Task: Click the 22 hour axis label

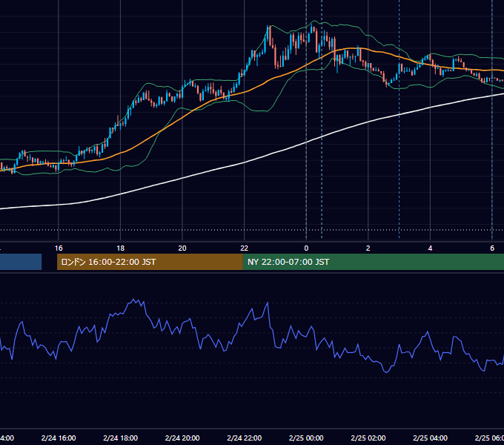Action: click(245, 248)
